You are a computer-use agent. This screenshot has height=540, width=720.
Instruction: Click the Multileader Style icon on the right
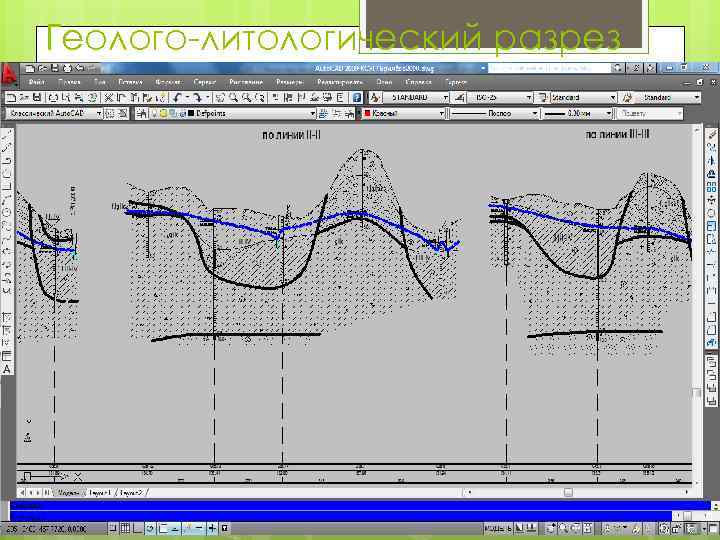pos(627,97)
